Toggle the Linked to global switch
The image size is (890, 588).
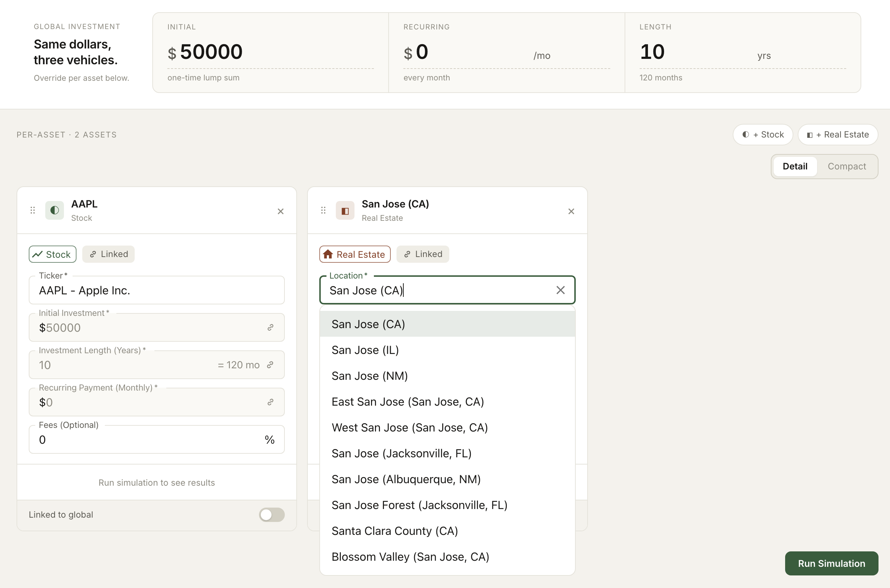click(272, 514)
